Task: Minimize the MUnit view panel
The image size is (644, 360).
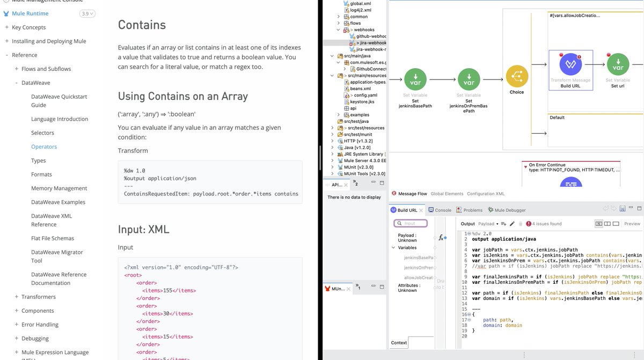Action: click(374, 286)
